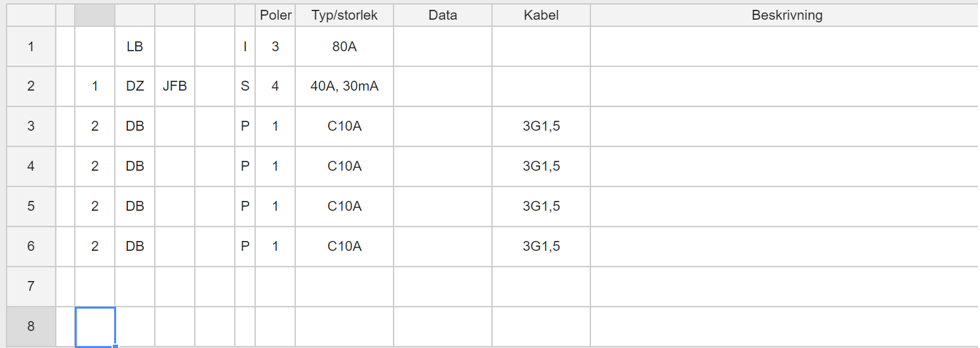Click row header number 7

[31, 286]
